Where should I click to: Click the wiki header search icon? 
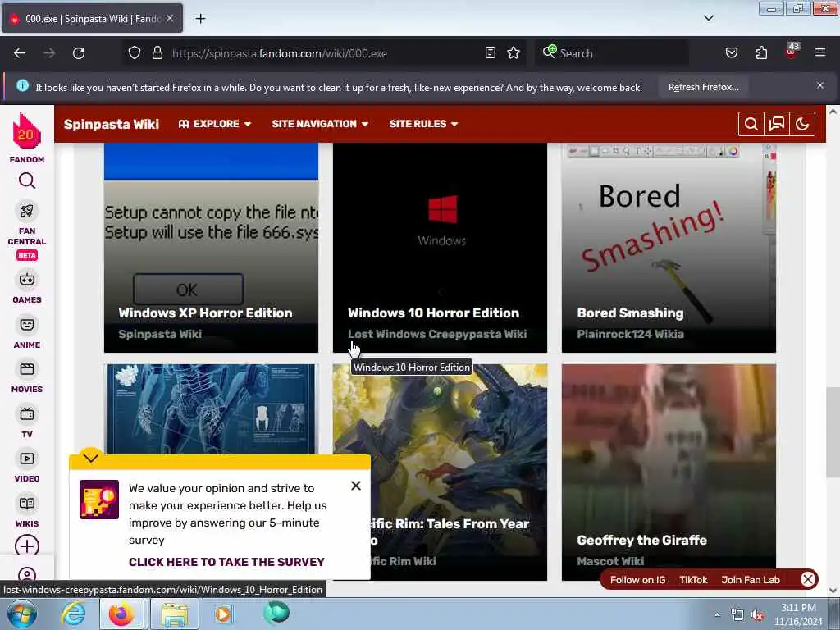coord(751,125)
